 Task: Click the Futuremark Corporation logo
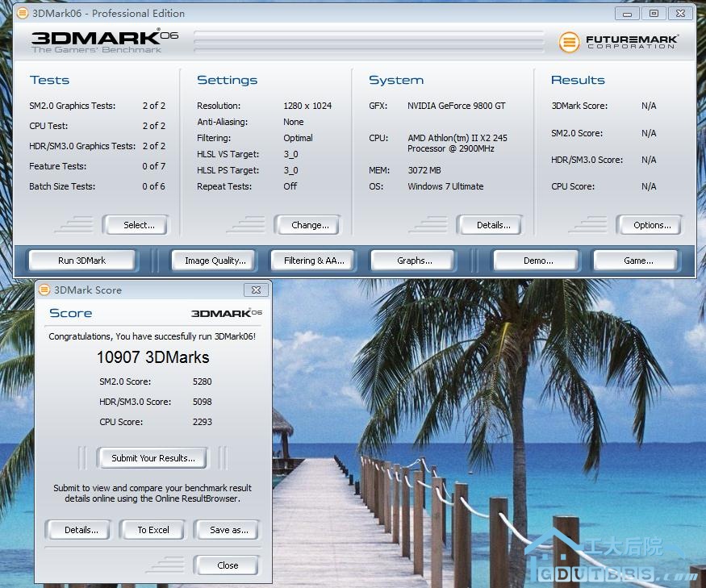(617, 42)
